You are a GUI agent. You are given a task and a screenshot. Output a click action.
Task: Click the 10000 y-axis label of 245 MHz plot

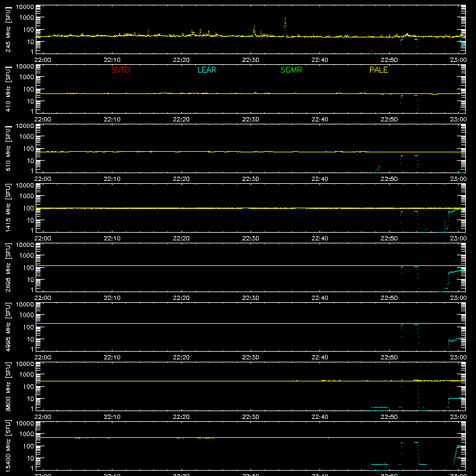[x=25, y=7]
